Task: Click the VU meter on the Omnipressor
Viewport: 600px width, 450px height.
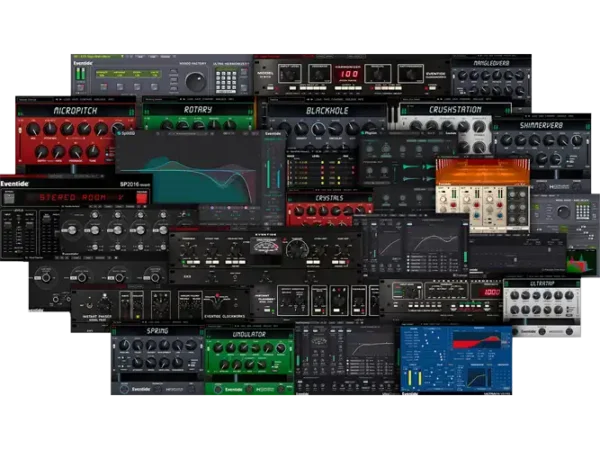Action: click(264, 248)
